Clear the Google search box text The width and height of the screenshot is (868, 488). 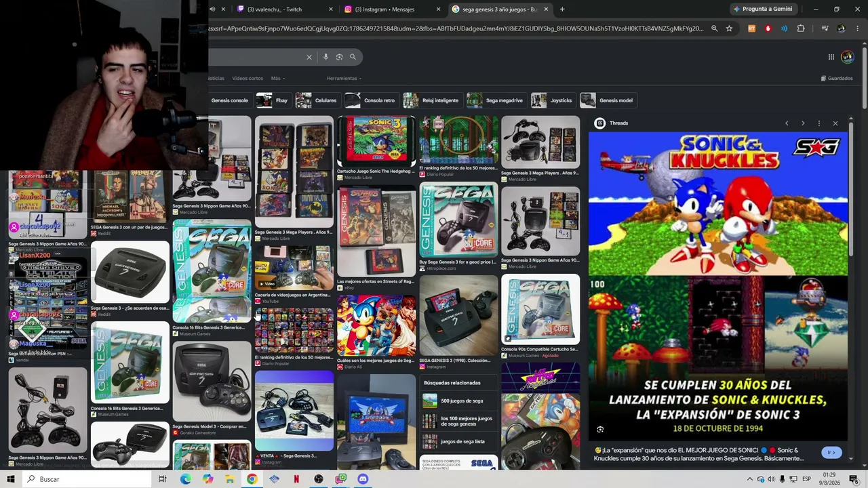[309, 57]
